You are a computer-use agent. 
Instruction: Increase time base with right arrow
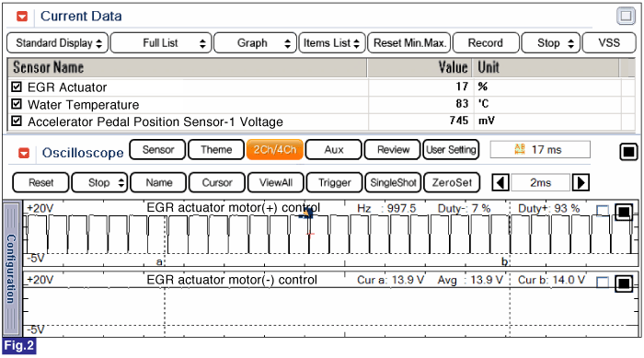[581, 182]
